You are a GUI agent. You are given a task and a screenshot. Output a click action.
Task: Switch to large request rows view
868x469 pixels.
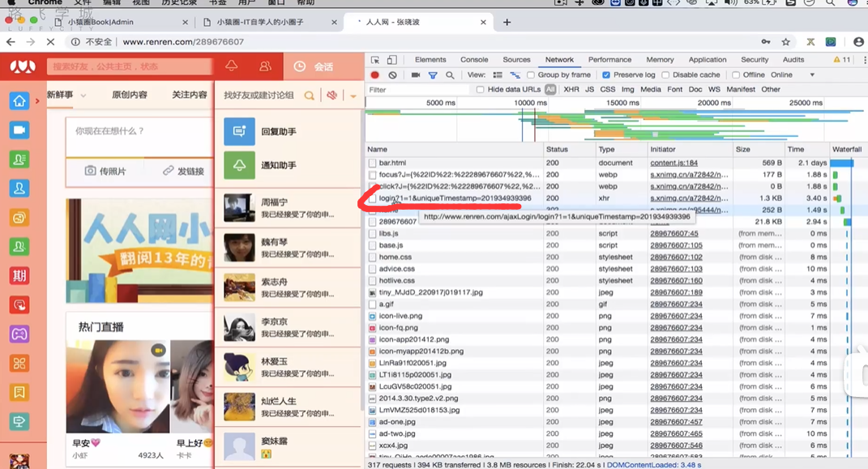pyautogui.click(x=498, y=75)
